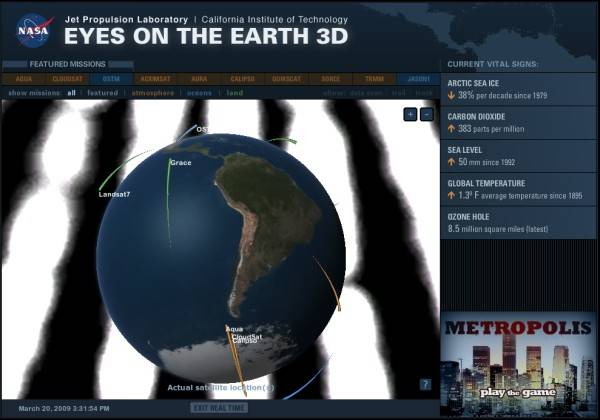Open the Arctic Sea Ice vital sign

(518, 89)
